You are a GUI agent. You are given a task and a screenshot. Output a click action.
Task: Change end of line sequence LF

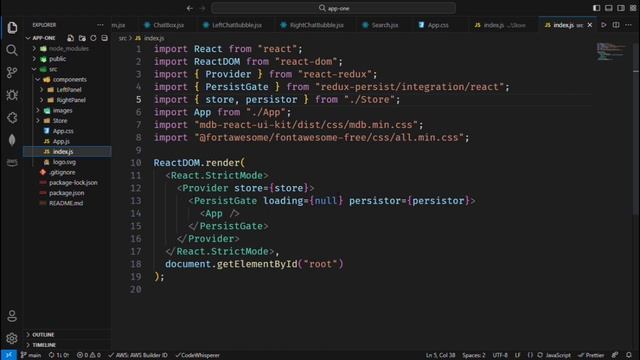(517, 355)
